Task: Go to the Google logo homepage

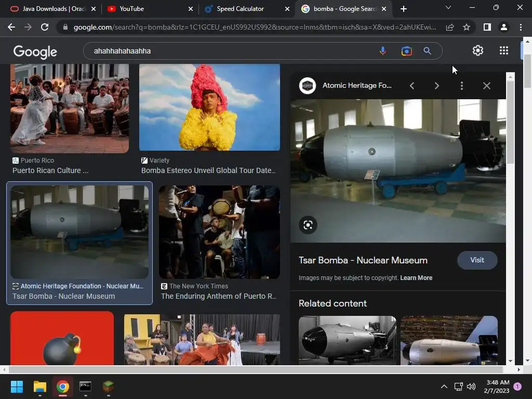Action: click(35, 51)
